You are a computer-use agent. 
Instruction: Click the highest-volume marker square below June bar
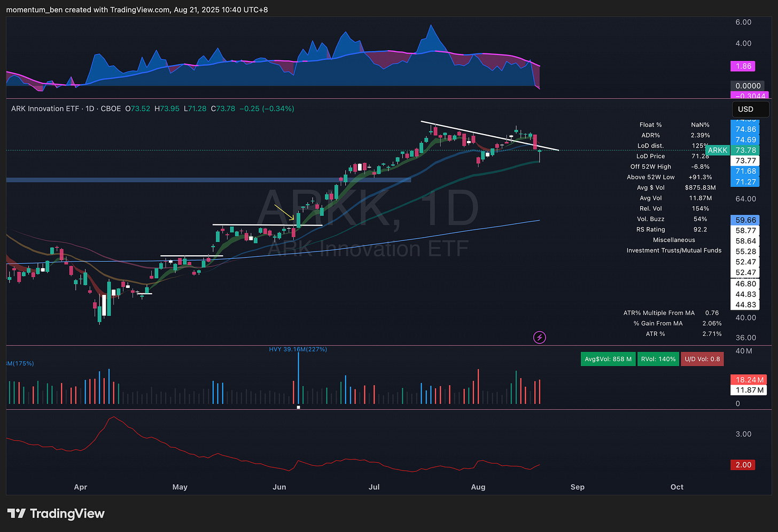click(298, 408)
